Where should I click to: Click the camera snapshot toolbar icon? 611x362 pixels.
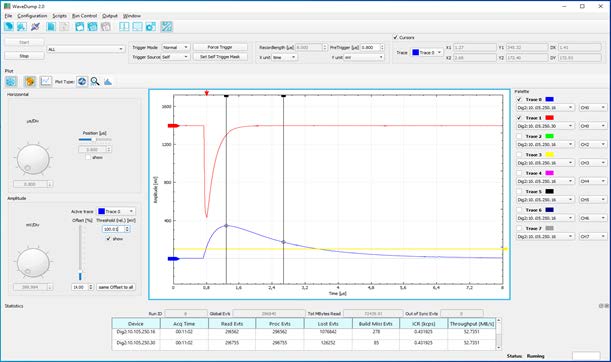pos(150,26)
